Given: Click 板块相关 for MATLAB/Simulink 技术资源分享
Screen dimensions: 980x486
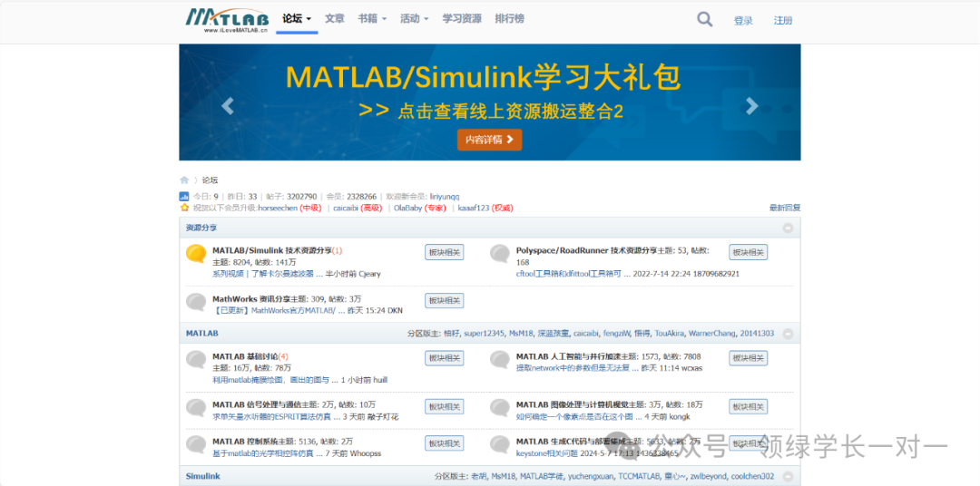Looking at the screenshot, I should click(445, 252).
